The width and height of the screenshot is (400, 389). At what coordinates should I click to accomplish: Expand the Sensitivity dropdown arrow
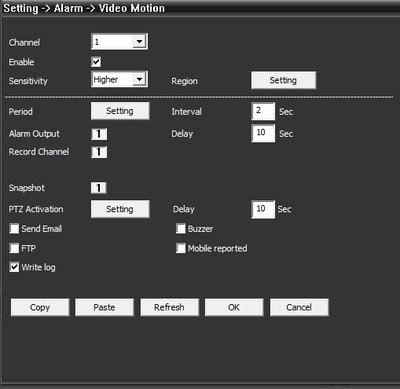(139, 79)
